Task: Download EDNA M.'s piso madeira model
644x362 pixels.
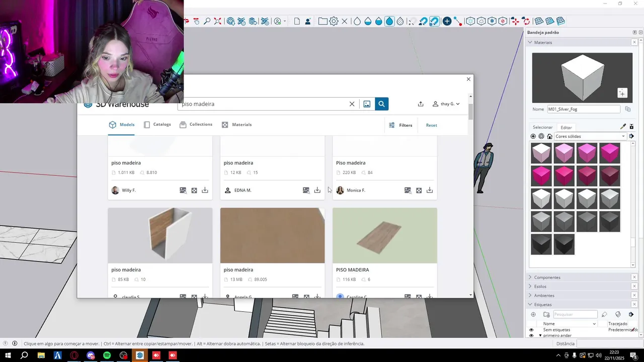Action: 317,190
